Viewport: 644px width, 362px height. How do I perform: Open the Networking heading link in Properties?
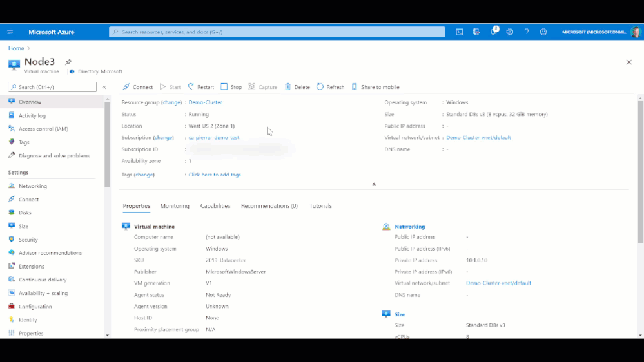point(409,227)
